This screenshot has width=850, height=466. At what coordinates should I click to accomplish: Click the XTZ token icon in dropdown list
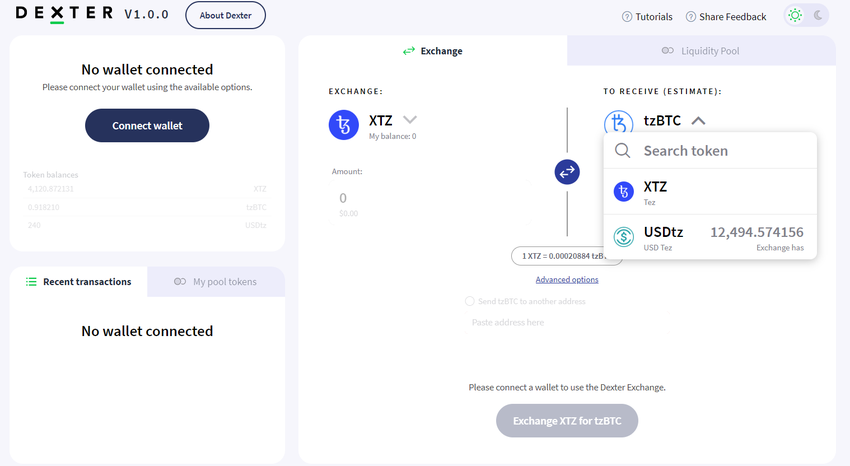tap(624, 192)
